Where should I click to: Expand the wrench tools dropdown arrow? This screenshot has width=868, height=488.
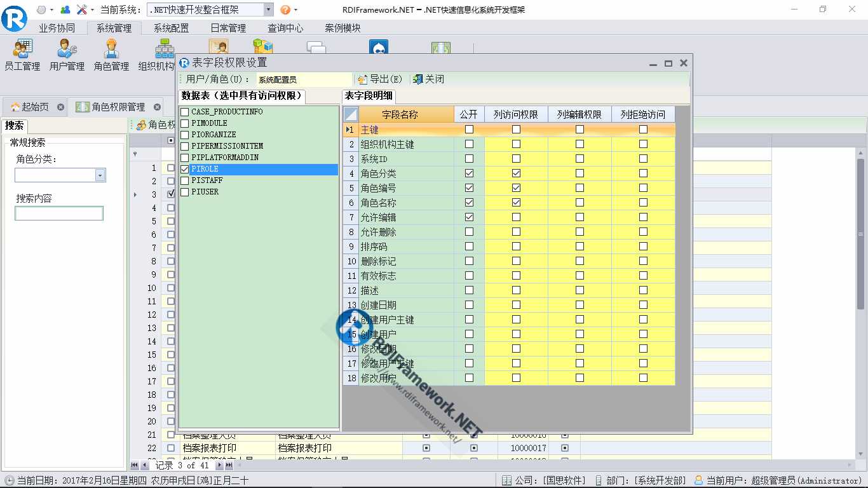coord(92,10)
